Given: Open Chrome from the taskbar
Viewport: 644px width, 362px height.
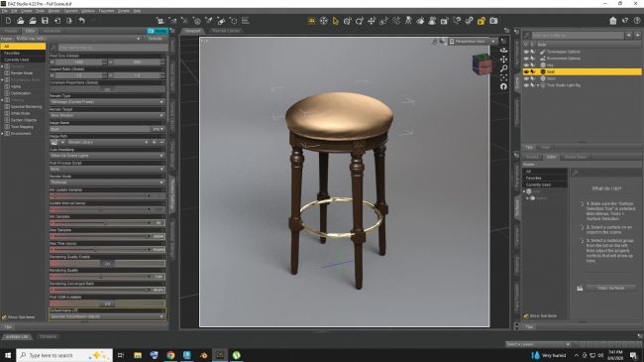Looking at the screenshot, I should coord(170,355).
